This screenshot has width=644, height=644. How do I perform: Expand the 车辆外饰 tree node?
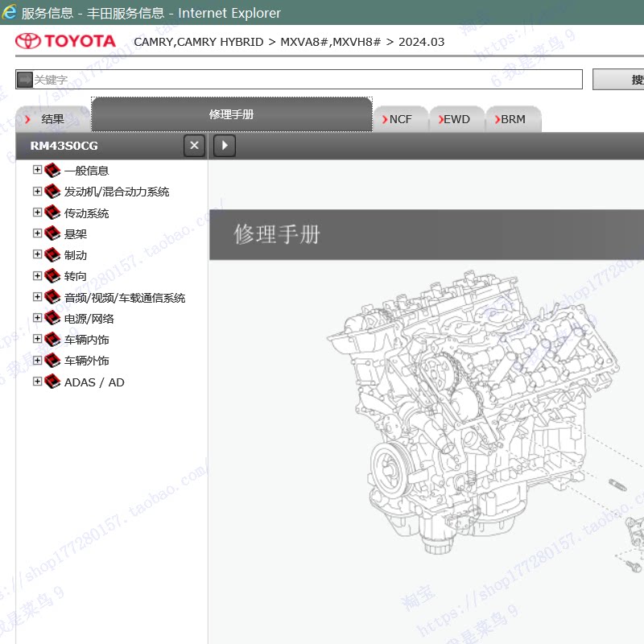point(37,360)
